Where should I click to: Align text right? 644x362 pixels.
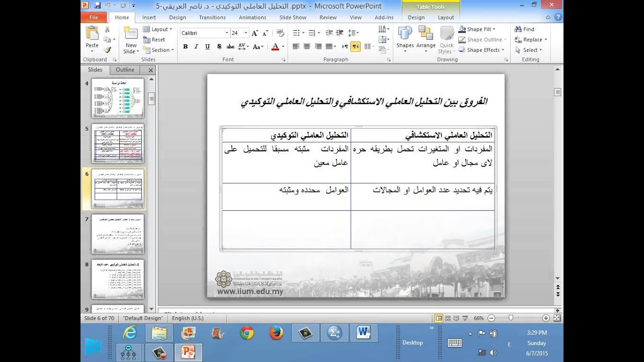click(317, 46)
